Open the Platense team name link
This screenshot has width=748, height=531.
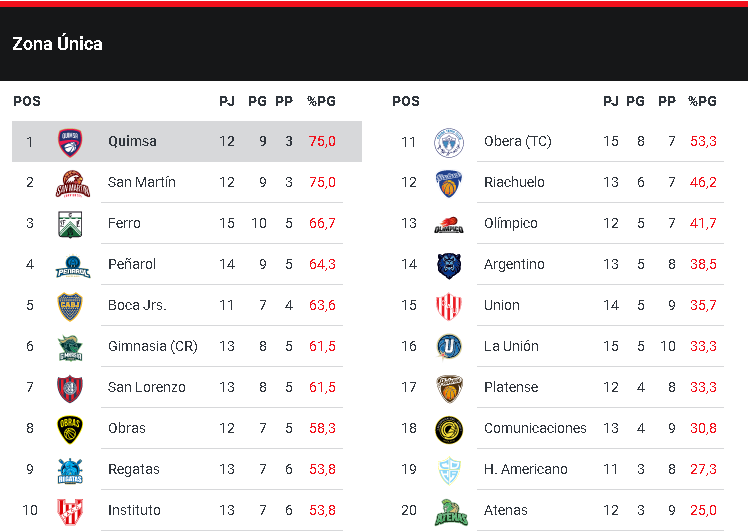pos(511,387)
